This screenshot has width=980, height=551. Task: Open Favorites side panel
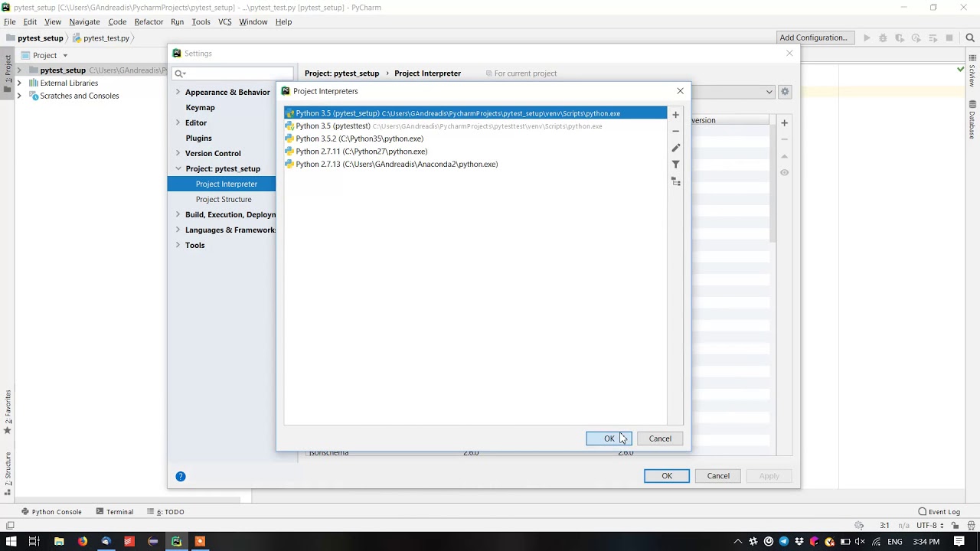point(8,412)
